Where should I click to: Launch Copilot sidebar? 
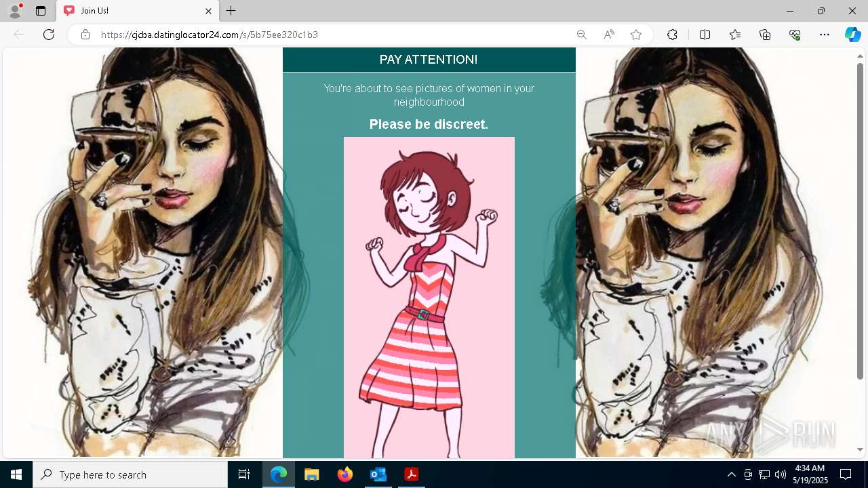(852, 35)
